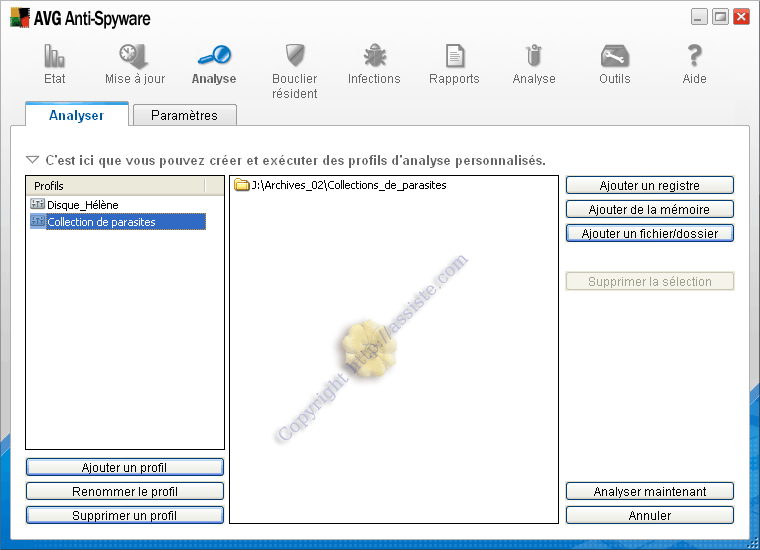Open the Infections bug section
Image resolution: width=760 pixels, height=550 pixels.
[x=374, y=64]
